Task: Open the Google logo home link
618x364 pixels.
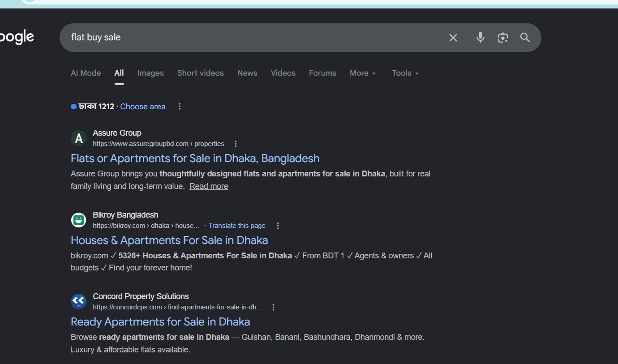Action: point(17,37)
